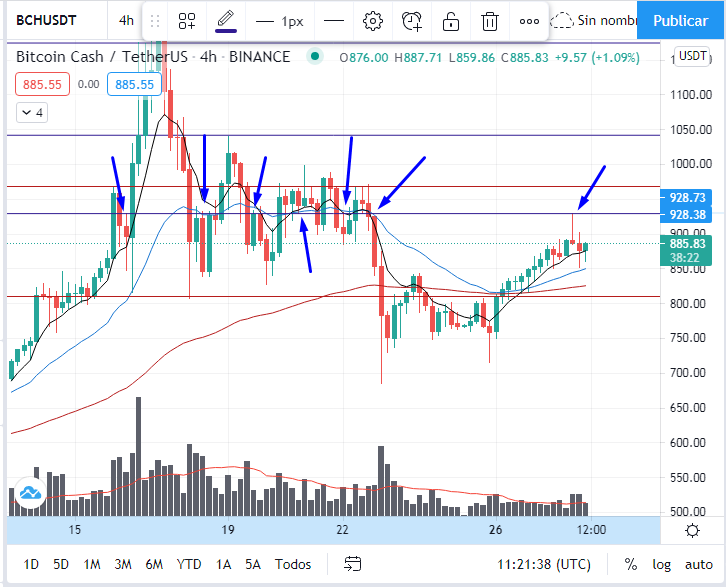Toggle percent scale mode
This screenshot has height=587, width=726.
pyautogui.click(x=631, y=564)
